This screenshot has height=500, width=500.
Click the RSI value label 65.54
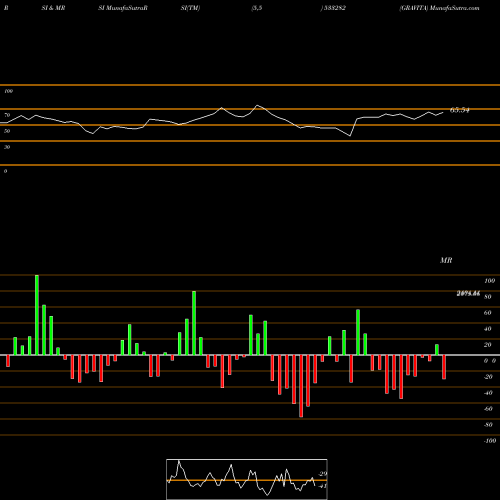(x=459, y=110)
